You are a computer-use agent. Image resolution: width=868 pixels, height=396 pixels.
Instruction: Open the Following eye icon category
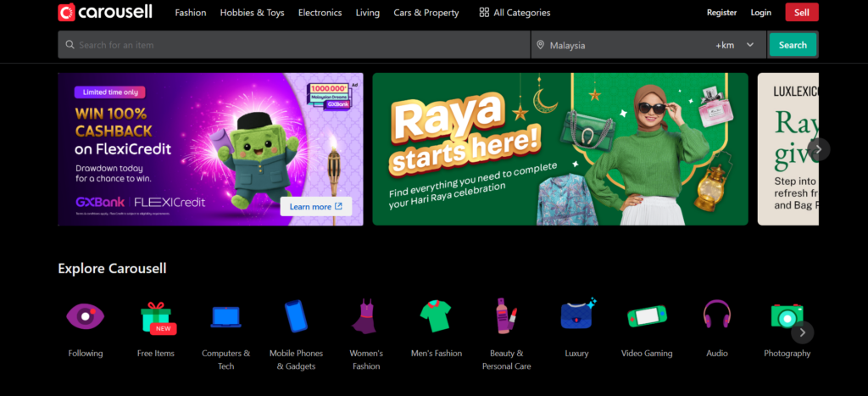coord(86,316)
